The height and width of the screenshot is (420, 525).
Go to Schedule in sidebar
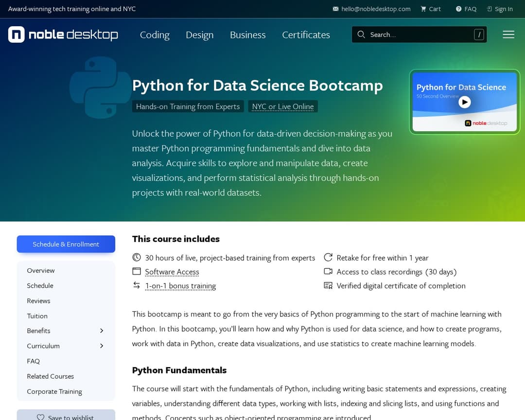click(x=40, y=286)
